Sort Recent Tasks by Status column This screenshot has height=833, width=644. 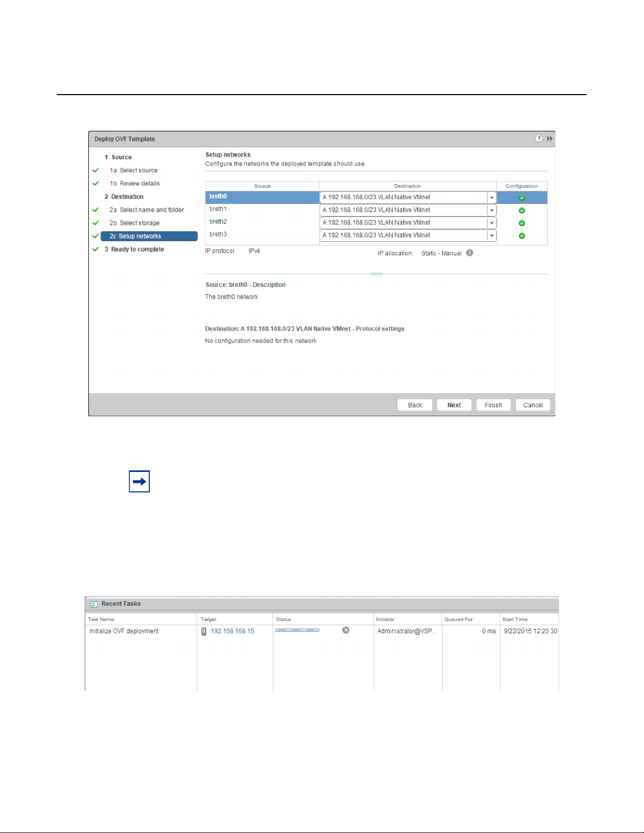323,619
